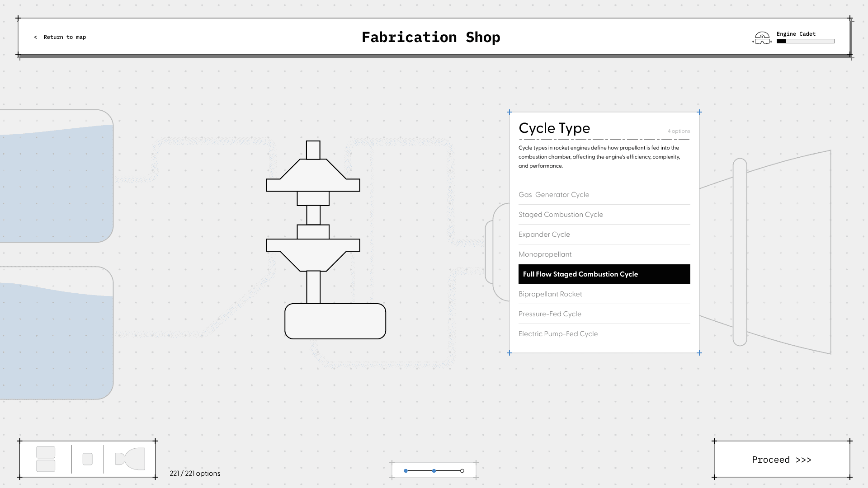Click the Proceed button
The width and height of the screenshot is (868, 488).
782,459
